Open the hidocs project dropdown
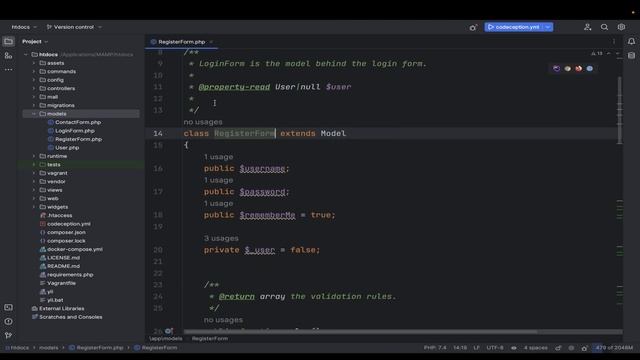Viewport: 640px width, 360px height. pos(24,27)
